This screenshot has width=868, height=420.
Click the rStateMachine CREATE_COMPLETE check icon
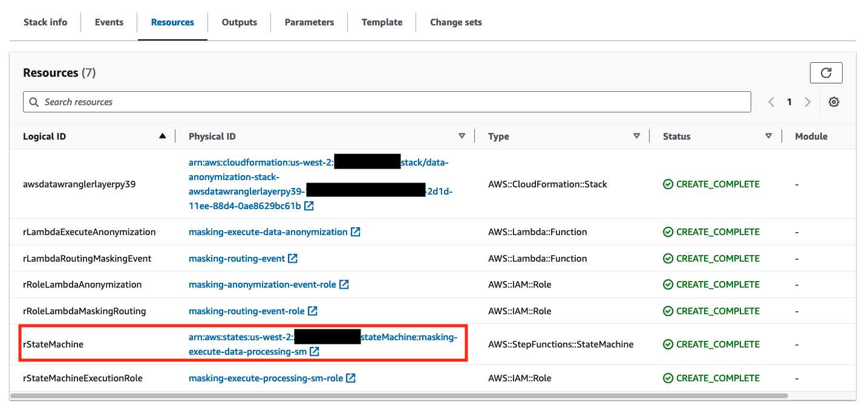pyautogui.click(x=668, y=344)
